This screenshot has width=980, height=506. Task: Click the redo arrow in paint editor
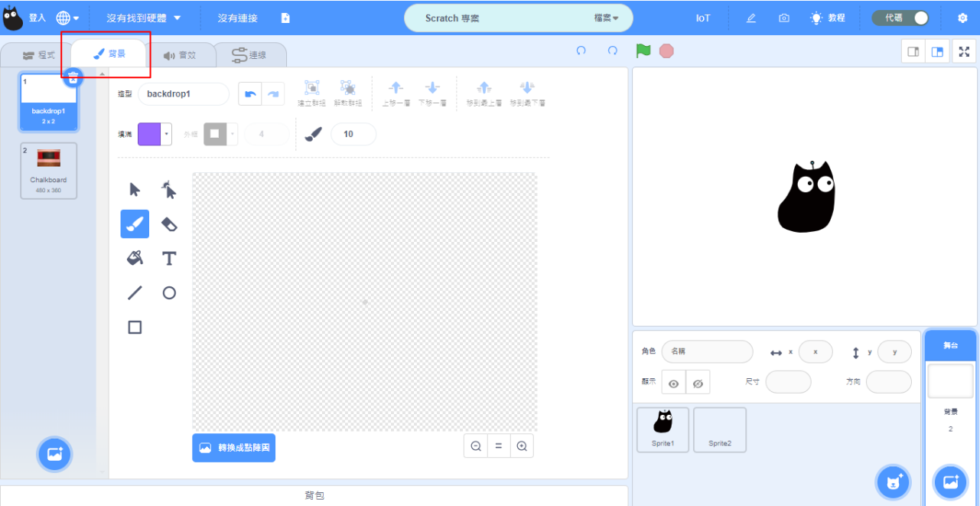click(x=272, y=93)
